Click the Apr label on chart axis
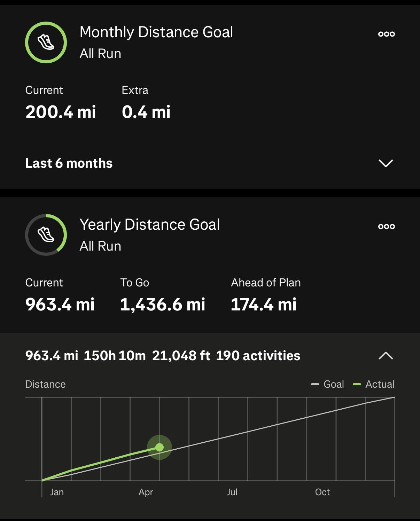 point(146,492)
